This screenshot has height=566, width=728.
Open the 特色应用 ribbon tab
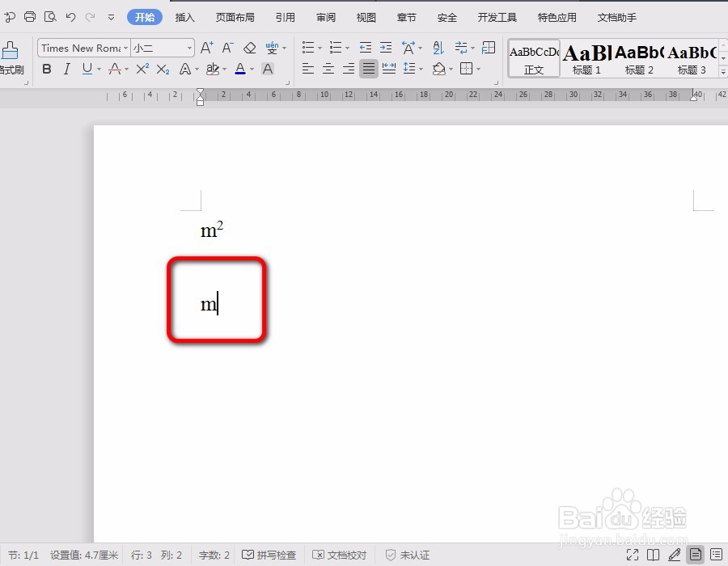(x=557, y=17)
